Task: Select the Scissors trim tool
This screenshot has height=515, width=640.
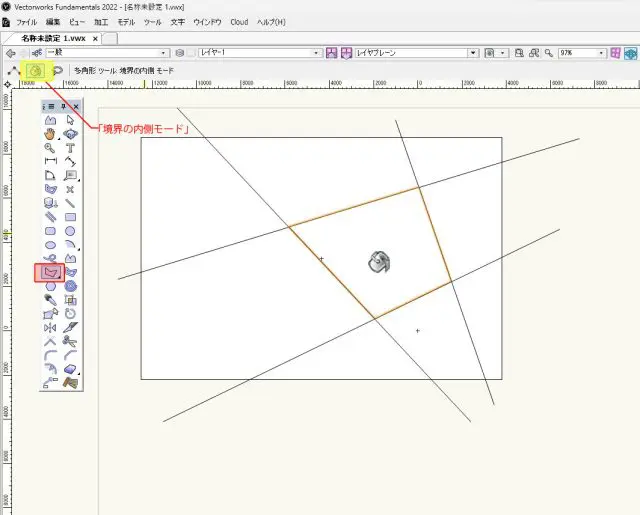Action: [70, 341]
